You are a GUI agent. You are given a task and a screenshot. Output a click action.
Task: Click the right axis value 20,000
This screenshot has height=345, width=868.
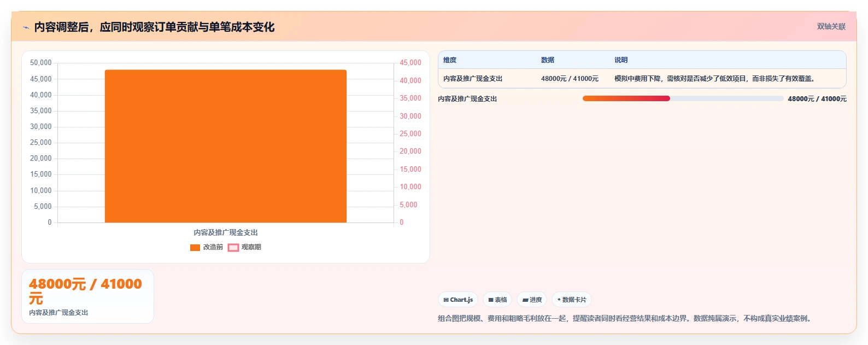pos(410,151)
